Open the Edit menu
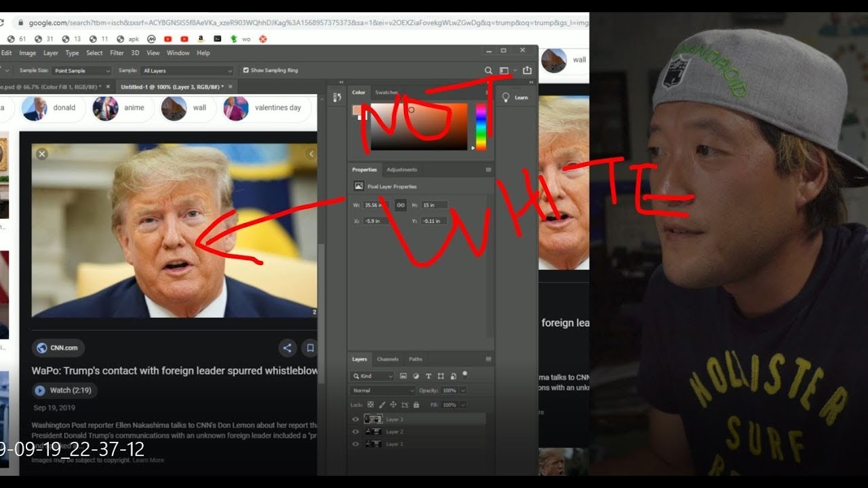868x488 pixels. [7, 53]
